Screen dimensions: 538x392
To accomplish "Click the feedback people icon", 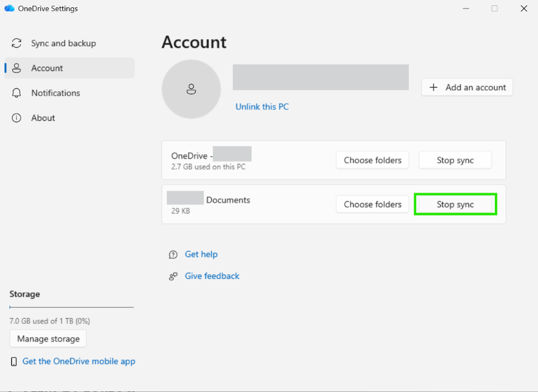I will (x=173, y=277).
